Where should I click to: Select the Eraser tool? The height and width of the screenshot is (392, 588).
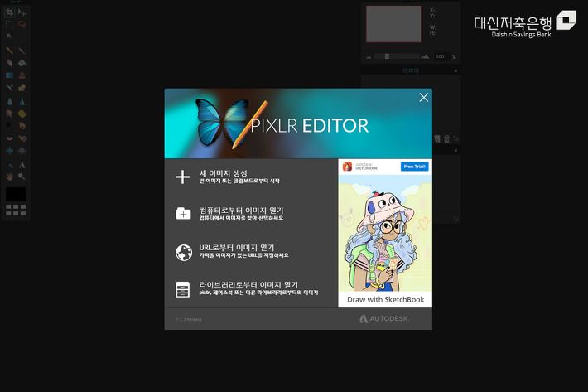pyautogui.click(x=9, y=63)
